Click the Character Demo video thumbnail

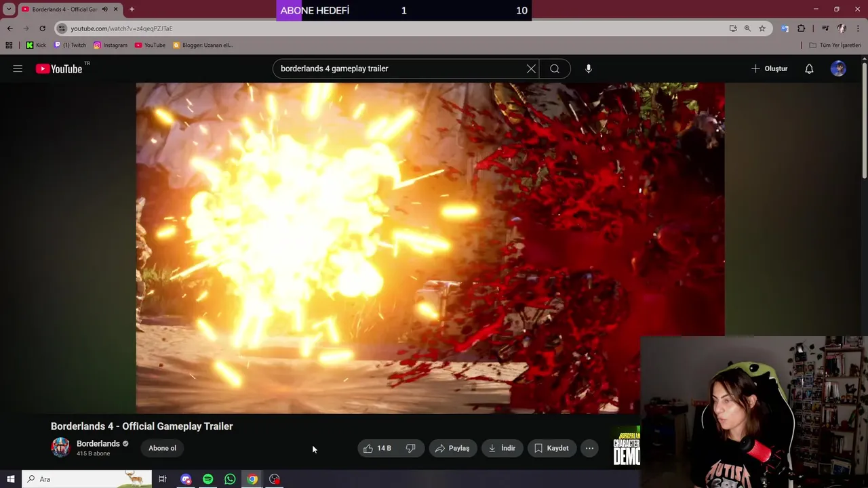click(x=626, y=447)
